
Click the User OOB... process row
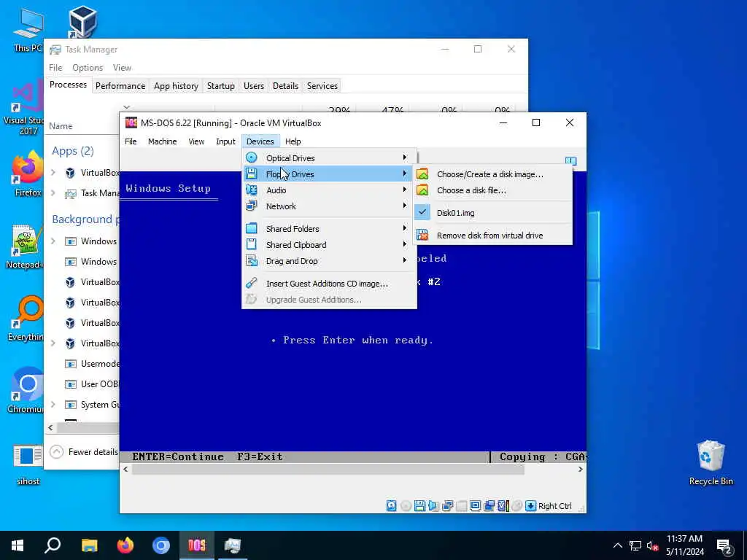pyautogui.click(x=84, y=384)
